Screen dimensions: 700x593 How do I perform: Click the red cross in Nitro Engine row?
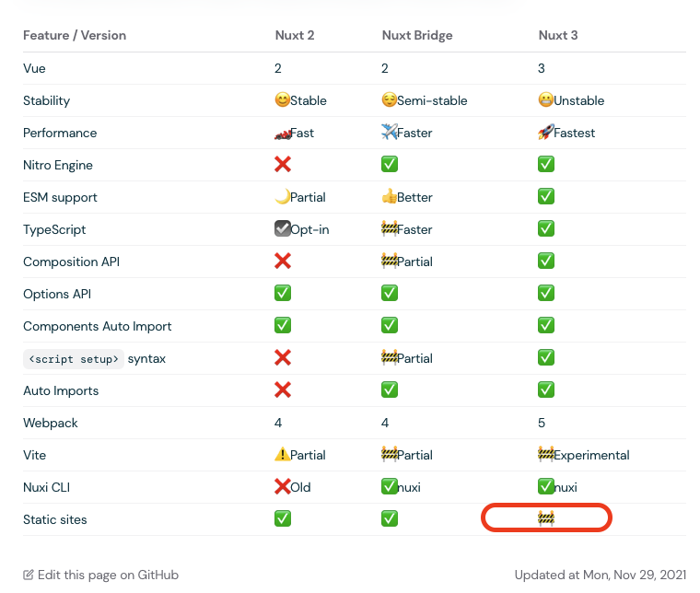(283, 165)
